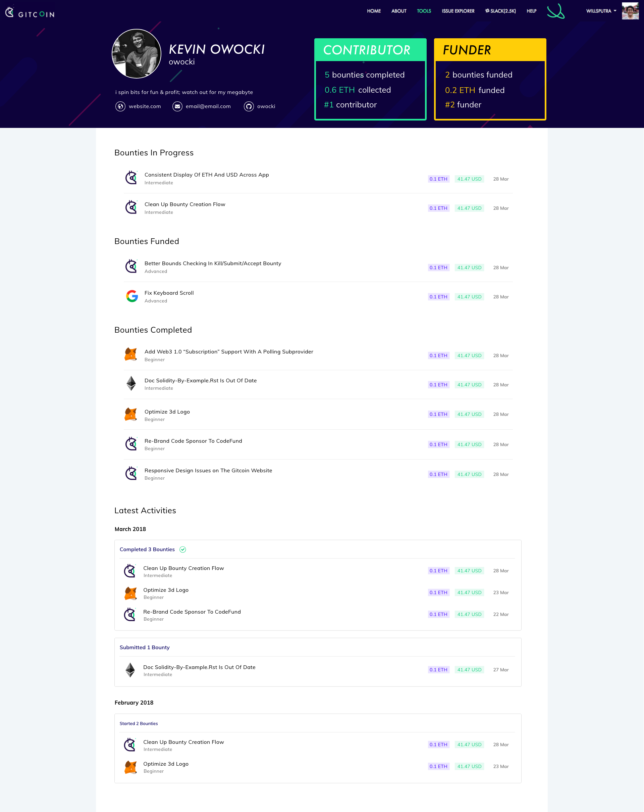Switch to the Tools nav item
Image resolution: width=644 pixels, height=812 pixels.
tap(424, 11)
